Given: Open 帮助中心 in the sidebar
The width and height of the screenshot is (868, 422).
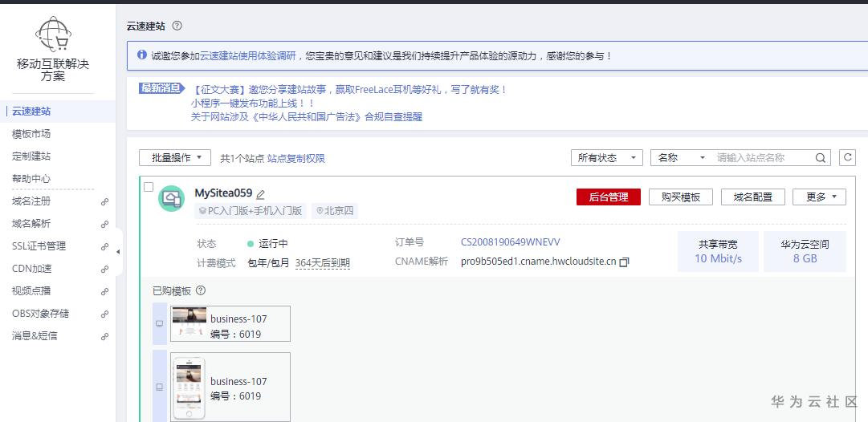Looking at the screenshot, I should pos(31,179).
